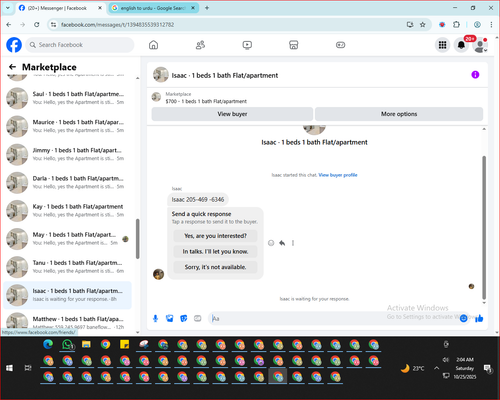Open the View buyer profile link

click(x=338, y=175)
